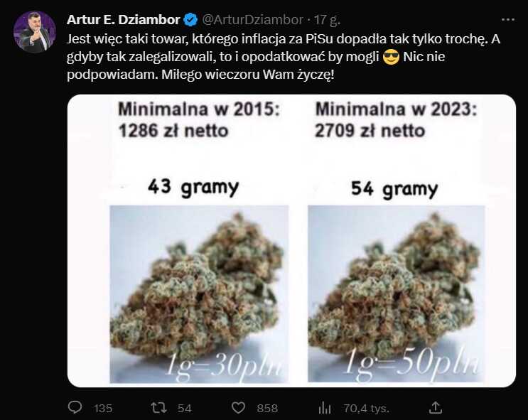The width and height of the screenshot is (528, 420).
Task: Click the sunglasses emoji in tweet
Action: (x=391, y=57)
